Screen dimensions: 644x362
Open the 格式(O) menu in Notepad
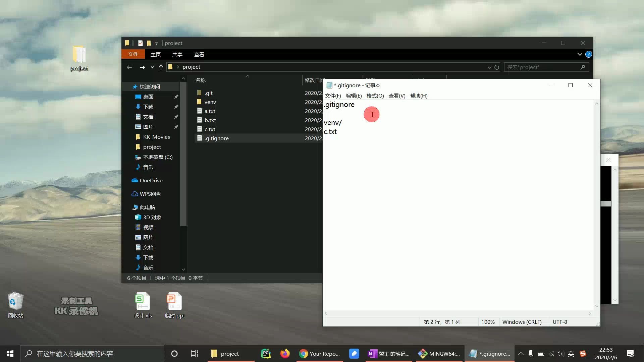pos(375,96)
